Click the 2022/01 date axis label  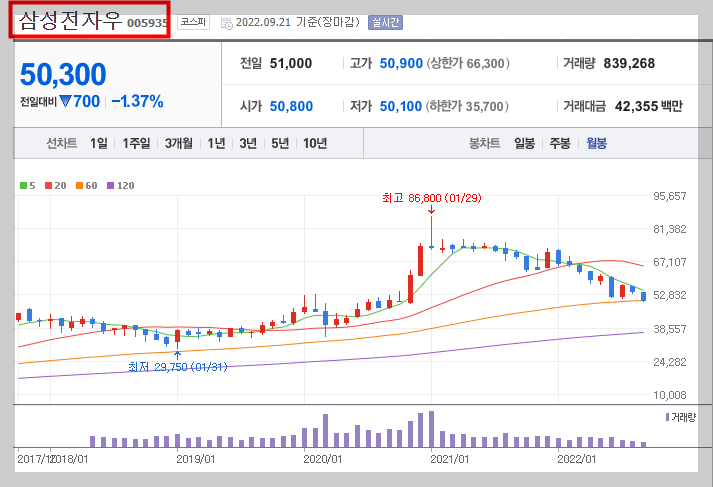(577, 459)
